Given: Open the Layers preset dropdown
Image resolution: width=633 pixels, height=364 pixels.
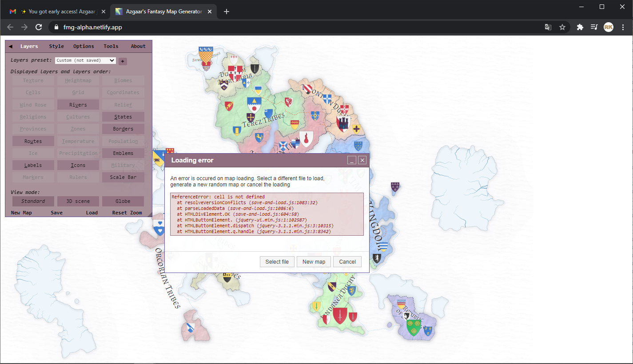Looking at the screenshot, I should [x=85, y=60].
